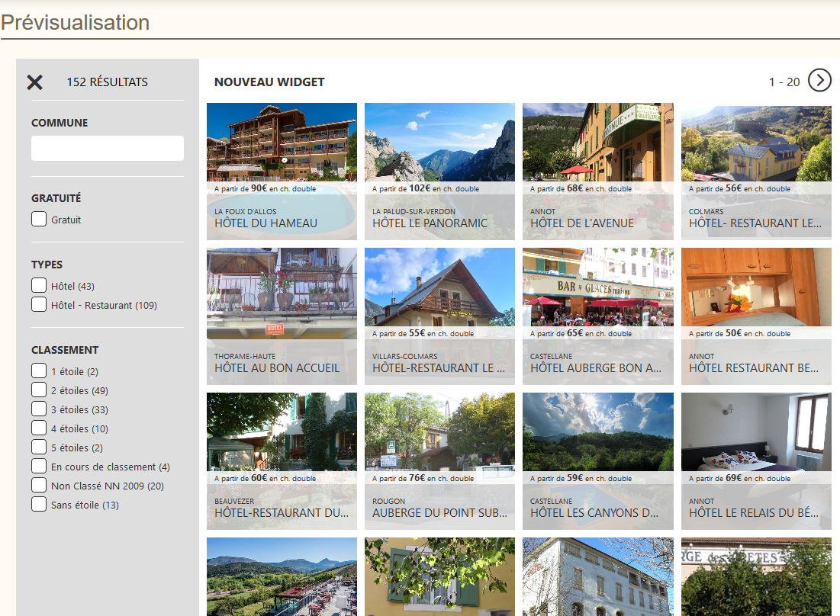Click the NOUVEAU WIDGET heading
Screen dimensions: 840x616
pos(269,82)
